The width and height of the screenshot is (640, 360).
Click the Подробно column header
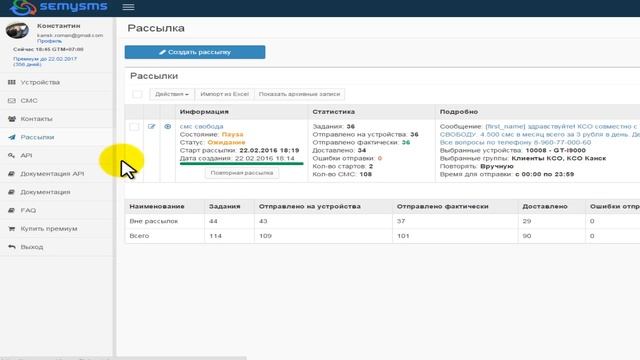(459, 112)
